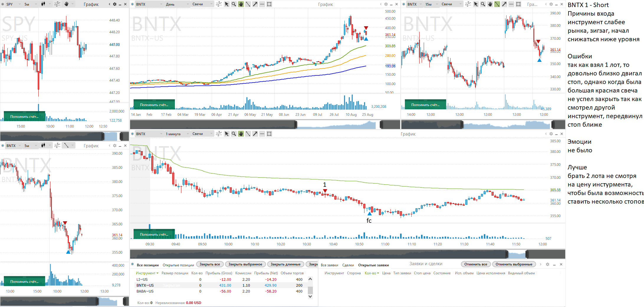Click Пополнить счёт button in 1-minute chart
Image resolution: width=644 pixels, height=307 pixels.
tap(154, 234)
